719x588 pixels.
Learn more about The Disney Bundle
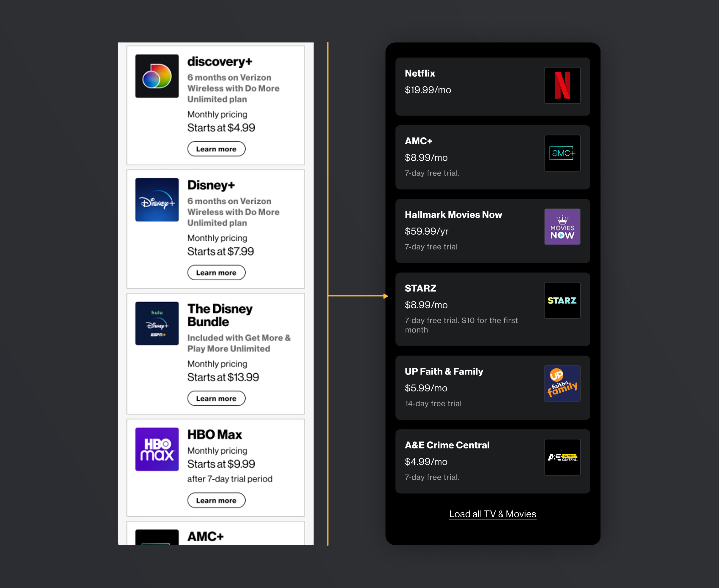[216, 398]
